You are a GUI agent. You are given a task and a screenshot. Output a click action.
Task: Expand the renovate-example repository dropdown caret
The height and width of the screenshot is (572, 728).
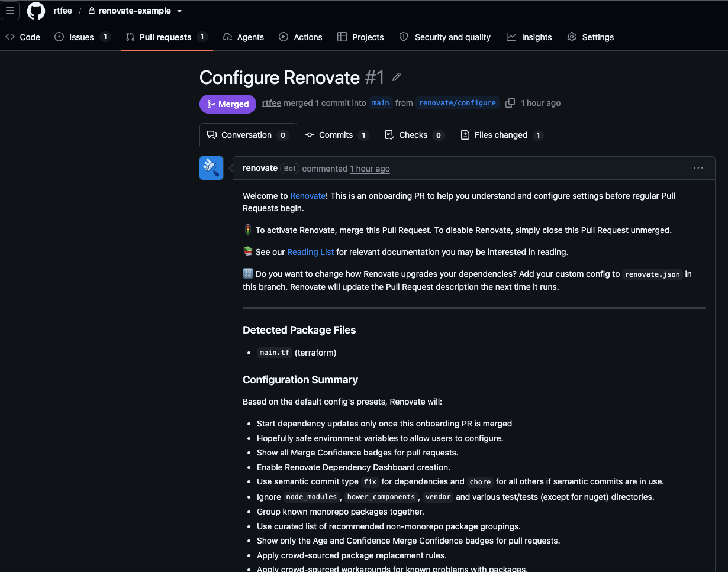tap(179, 11)
